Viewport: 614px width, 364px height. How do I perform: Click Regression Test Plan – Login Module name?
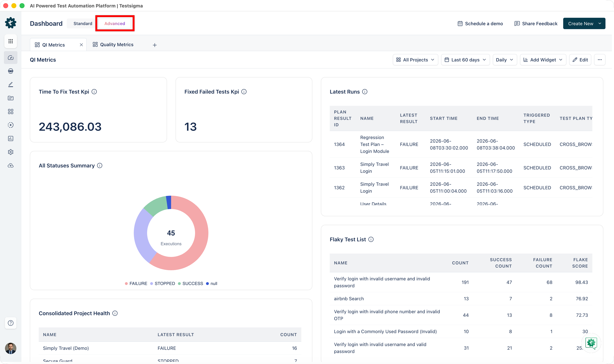[x=375, y=145]
